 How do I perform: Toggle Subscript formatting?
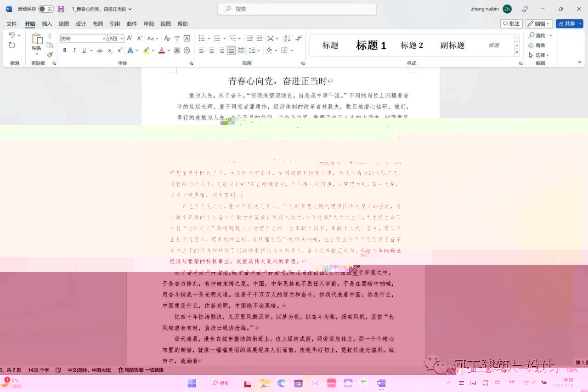[110, 51]
